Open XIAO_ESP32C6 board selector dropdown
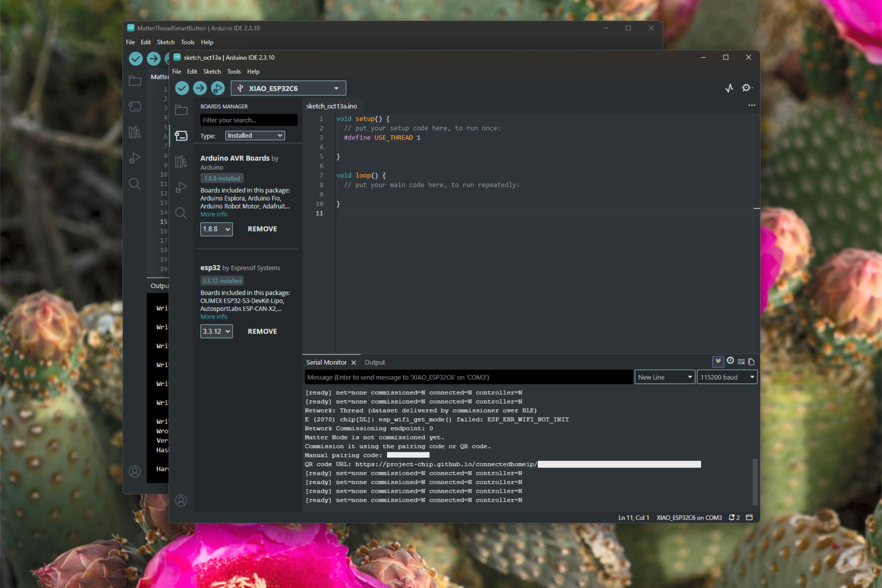Screen dimensions: 882x588 click(x=288, y=88)
